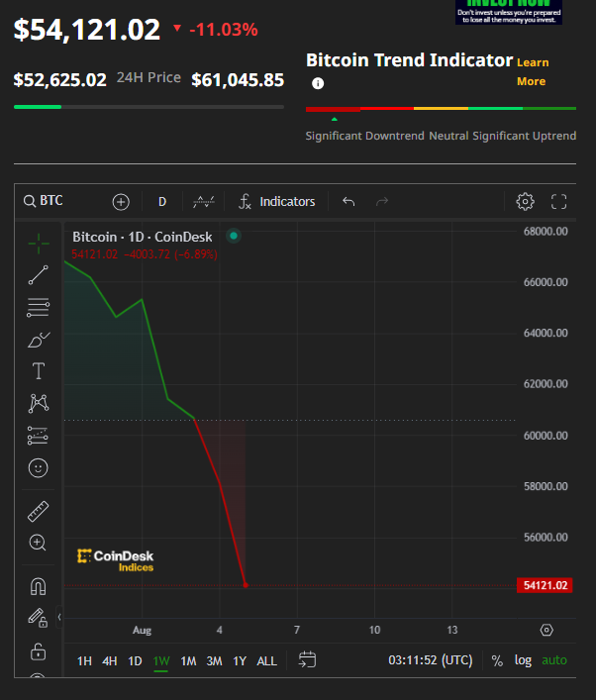Choose the ruler measure tool
The width and height of the screenshot is (596, 700).
(x=39, y=511)
